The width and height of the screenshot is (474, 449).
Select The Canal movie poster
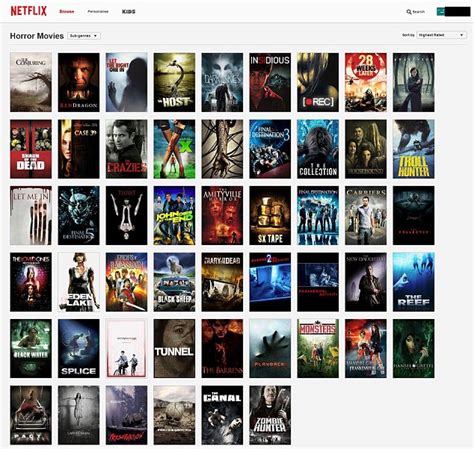pyautogui.click(x=222, y=415)
